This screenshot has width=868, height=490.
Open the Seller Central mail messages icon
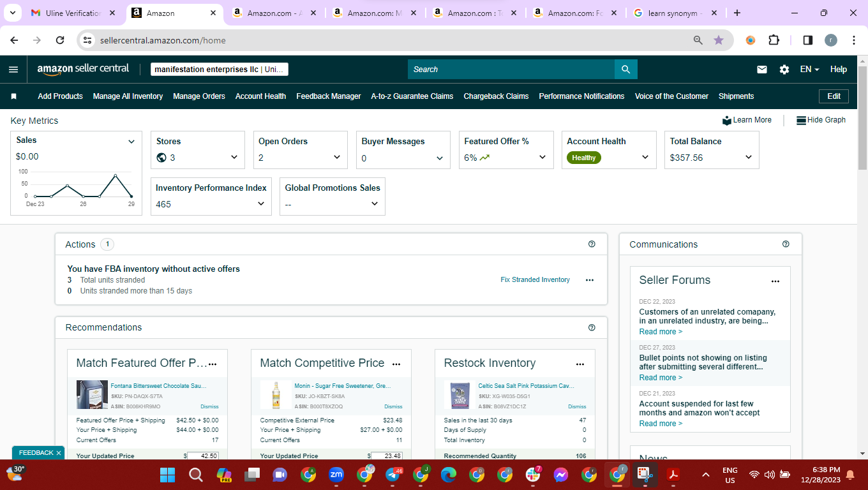[x=762, y=70]
